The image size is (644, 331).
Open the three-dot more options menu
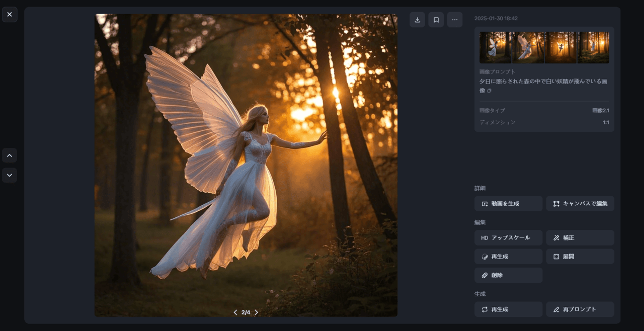(x=455, y=20)
